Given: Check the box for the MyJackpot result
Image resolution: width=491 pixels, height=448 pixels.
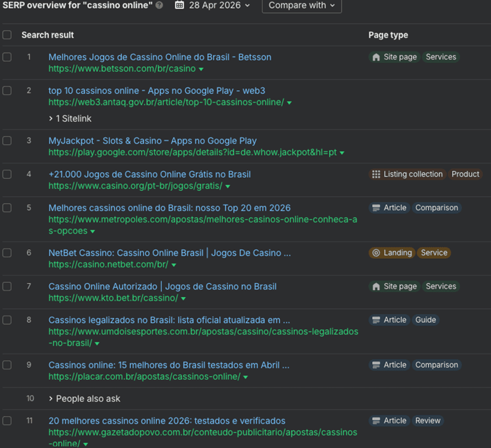Looking at the screenshot, I should 7,141.
